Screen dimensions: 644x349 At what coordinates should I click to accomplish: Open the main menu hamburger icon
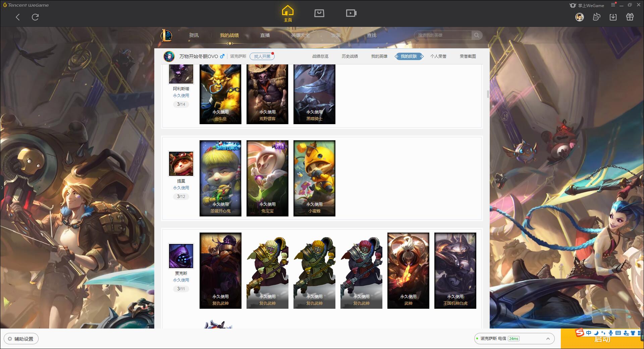613,5
